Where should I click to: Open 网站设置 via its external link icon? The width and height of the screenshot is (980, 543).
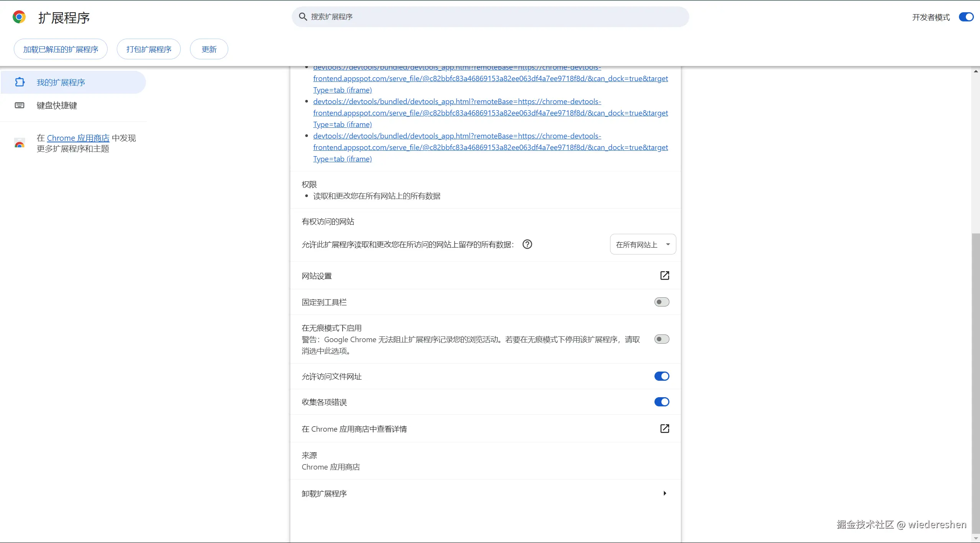coord(665,275)
